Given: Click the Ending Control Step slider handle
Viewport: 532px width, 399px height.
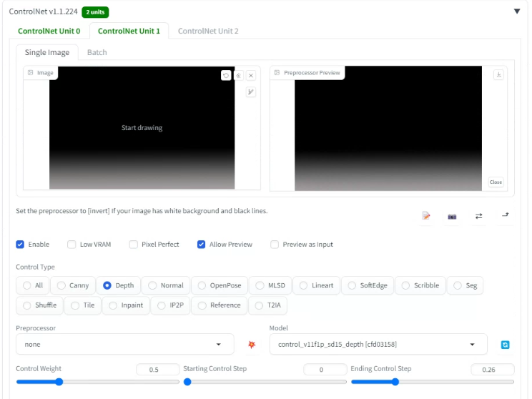Looking at the screenshot, I should pyautogui.click(x=395, y=382).
